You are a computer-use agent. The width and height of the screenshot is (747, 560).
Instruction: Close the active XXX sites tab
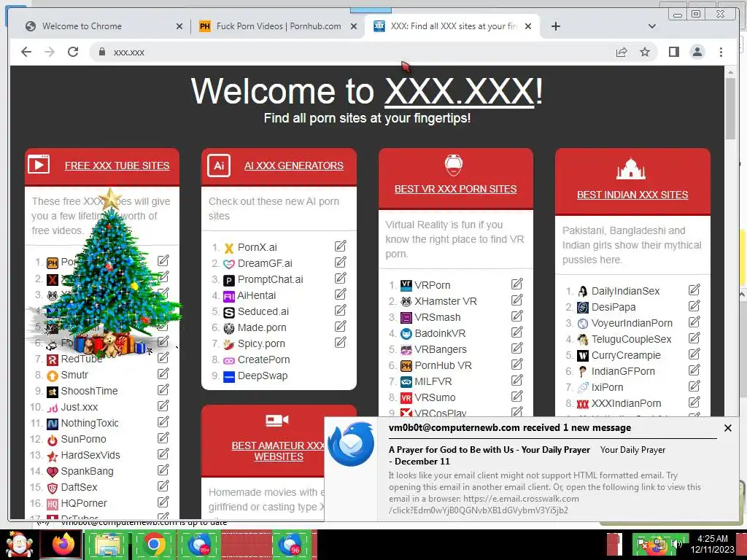point(528,26)
